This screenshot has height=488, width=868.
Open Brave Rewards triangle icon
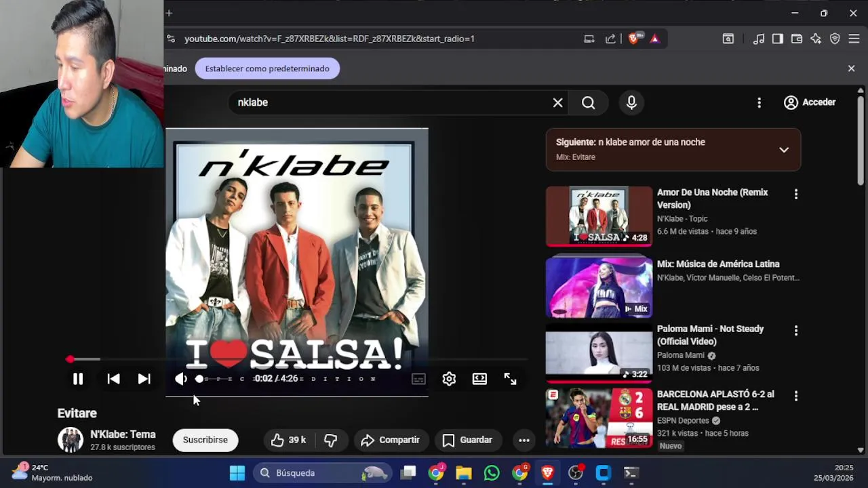point(654,39)
